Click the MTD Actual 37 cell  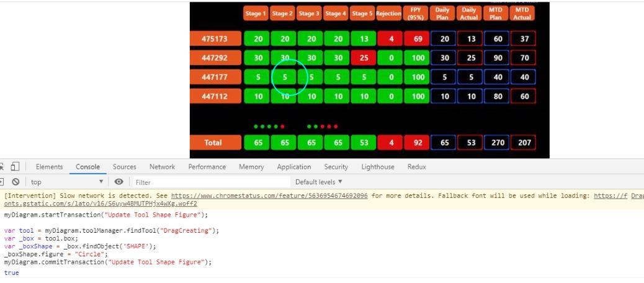[x=524, y=38]
